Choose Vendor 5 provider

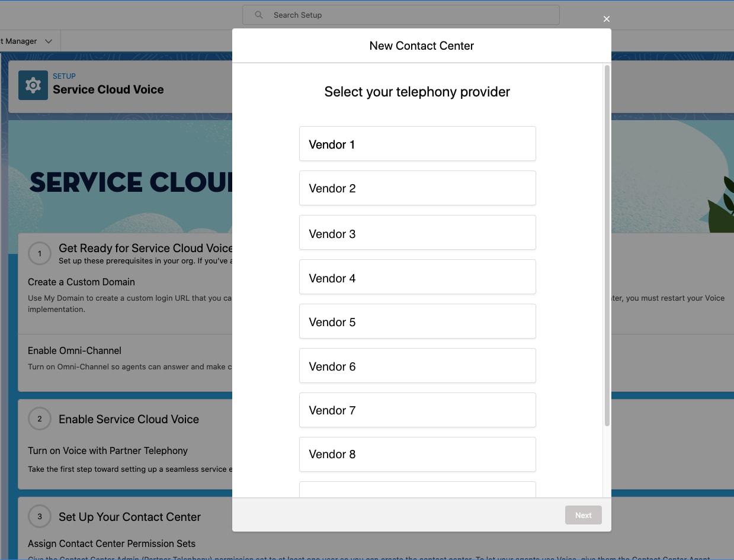pos(417,321)
